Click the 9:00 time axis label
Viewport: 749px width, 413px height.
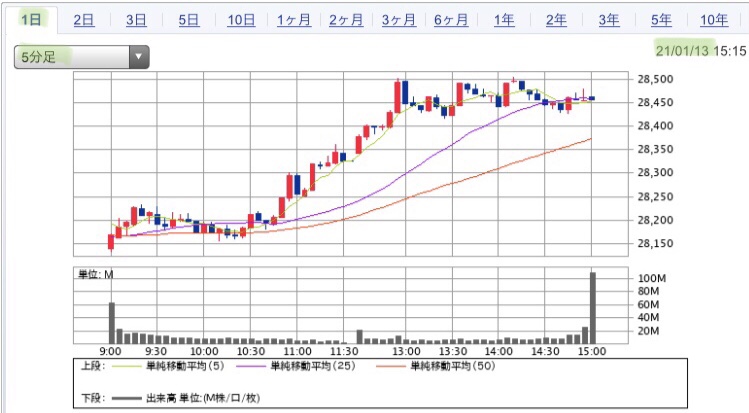pos(110,352)
